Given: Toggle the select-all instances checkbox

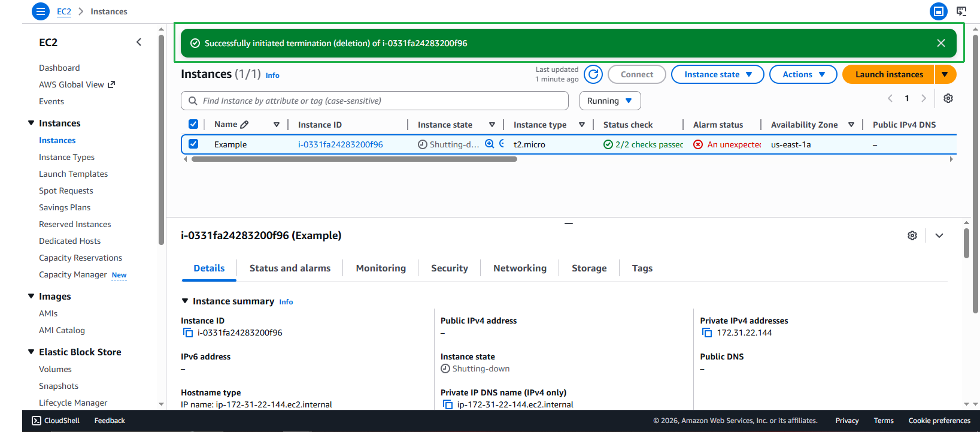Looking at the screenshot, I should [x=193, y=124].
